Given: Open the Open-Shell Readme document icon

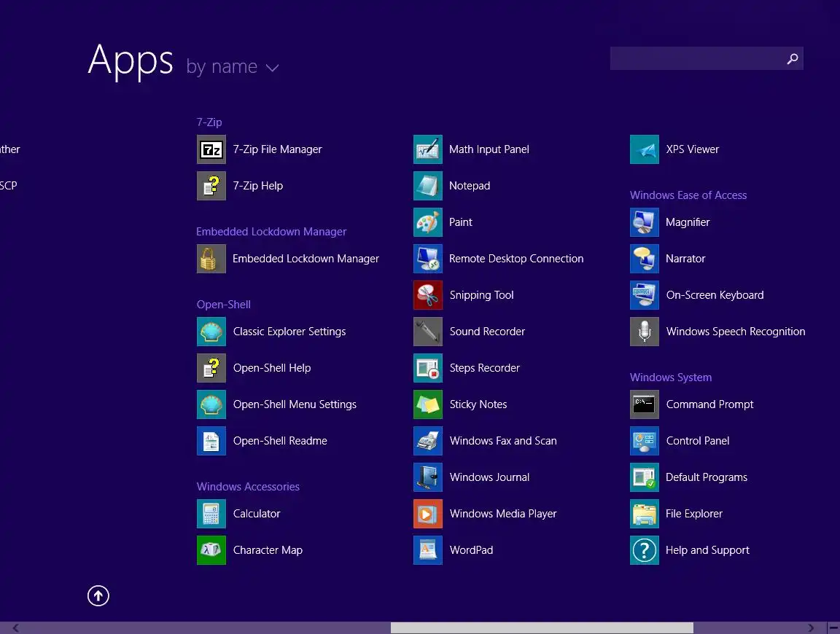Looking at the screenshot, I should [211, 441].
